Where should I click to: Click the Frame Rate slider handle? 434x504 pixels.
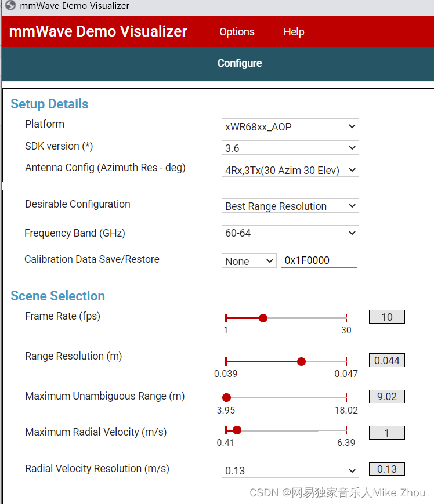[x=263, y=318]
